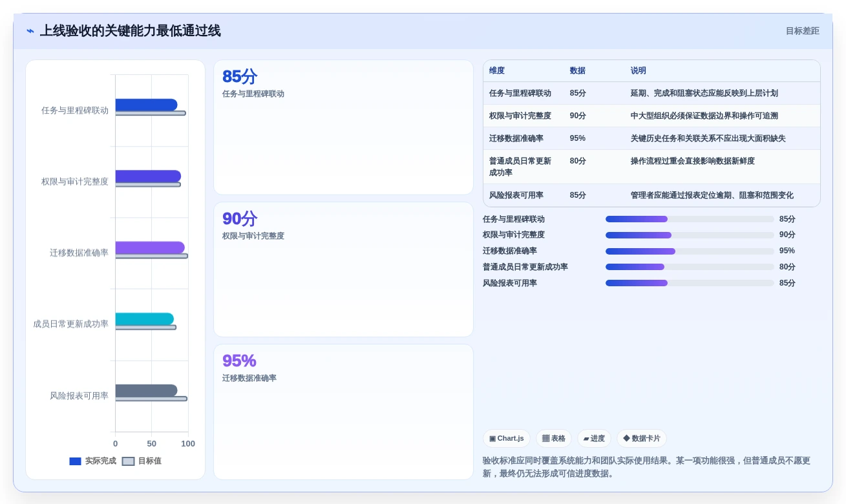Click the indigo 权限与审计完整度 chart bar
Screen dimensions: 846x504
point(148,176)
